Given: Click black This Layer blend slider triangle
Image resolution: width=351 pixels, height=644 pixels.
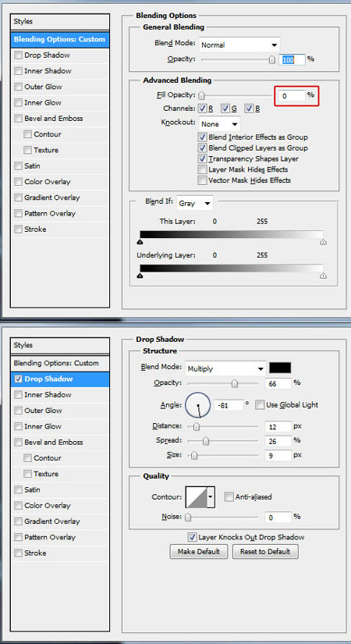Looking at the screenshot, I should click(x=140, y=242).
